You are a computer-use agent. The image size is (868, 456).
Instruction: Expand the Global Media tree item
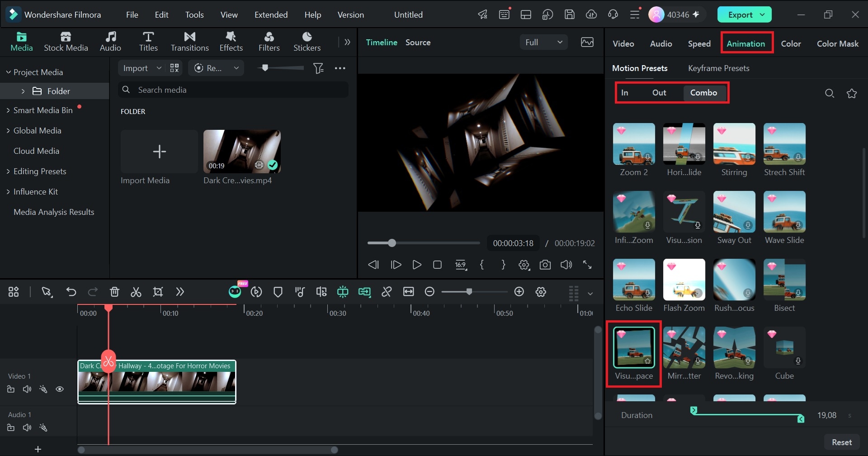click(x=8, y=131)
